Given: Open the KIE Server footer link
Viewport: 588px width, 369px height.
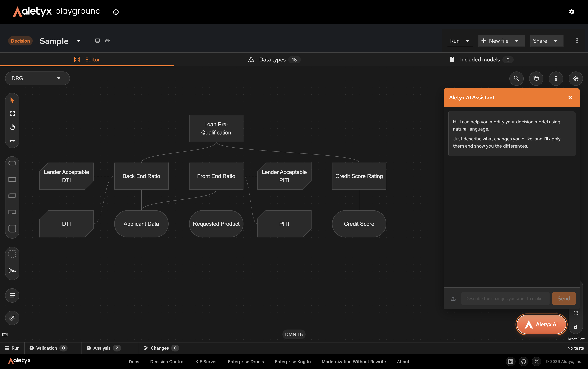Looking at the screenshot, I should pyautogui.click(x=206, y=362).
